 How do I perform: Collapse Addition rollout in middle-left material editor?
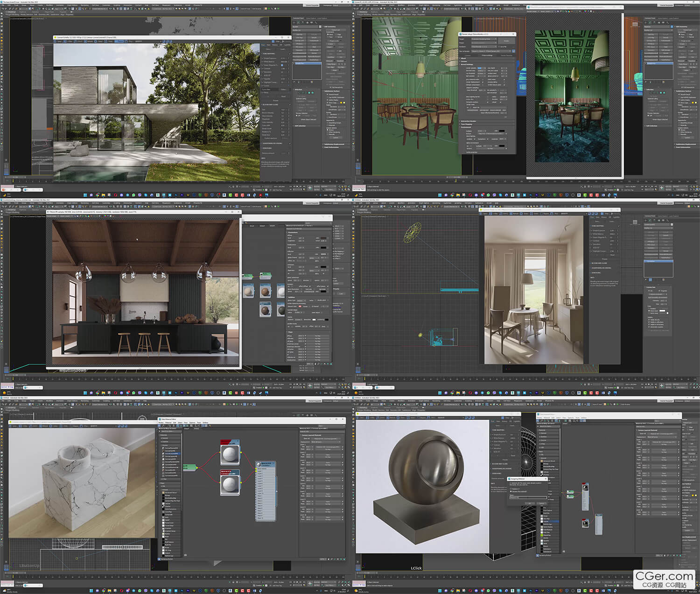click(x=292, y=297)
